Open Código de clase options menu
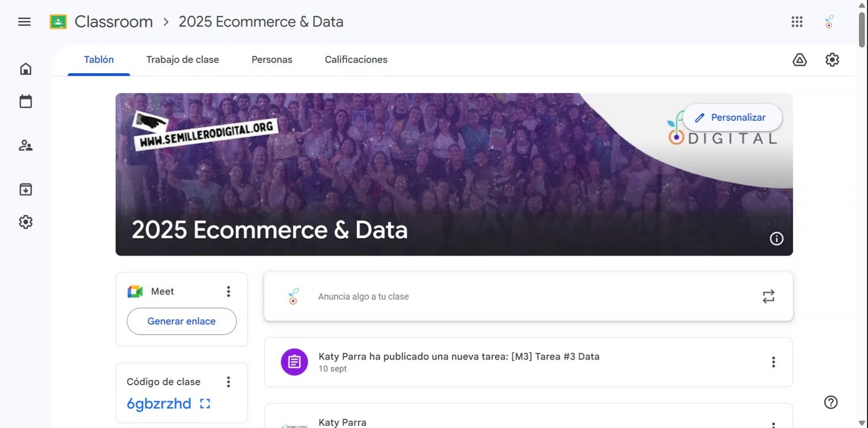Viewport: 868px width, 428px height. [x=228, y=382]
